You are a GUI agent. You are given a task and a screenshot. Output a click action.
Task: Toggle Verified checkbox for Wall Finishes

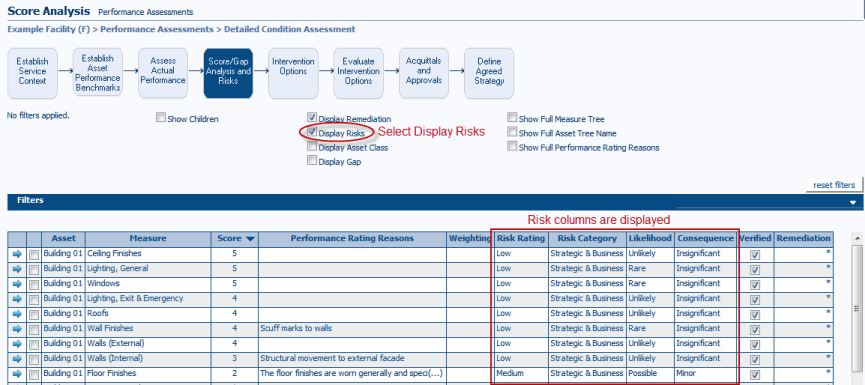755,329
